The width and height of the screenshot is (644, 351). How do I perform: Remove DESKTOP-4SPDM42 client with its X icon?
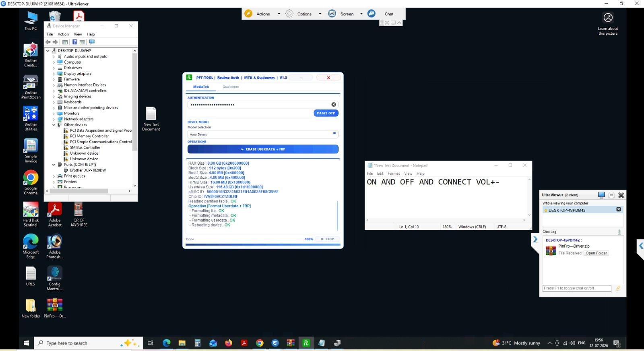click(619, 210)
